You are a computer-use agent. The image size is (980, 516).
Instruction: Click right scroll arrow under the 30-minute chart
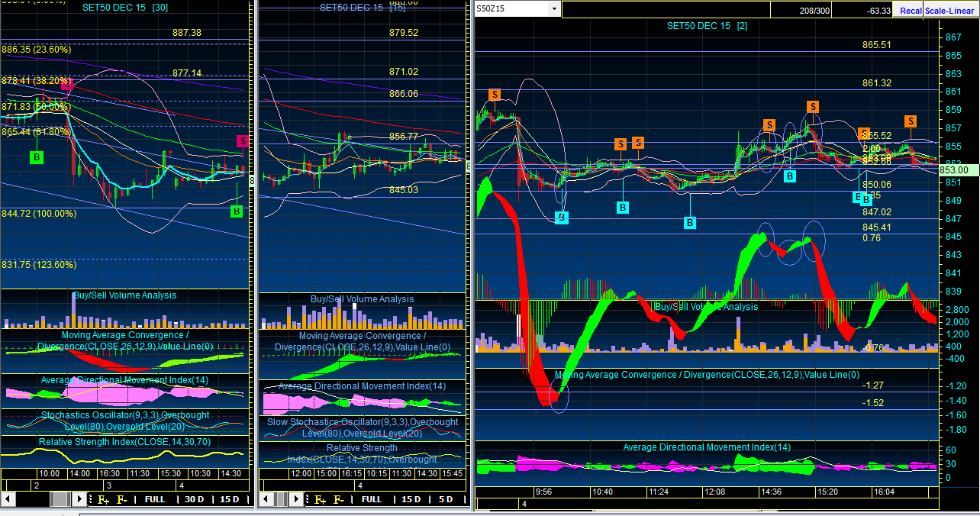click(79, 499)
